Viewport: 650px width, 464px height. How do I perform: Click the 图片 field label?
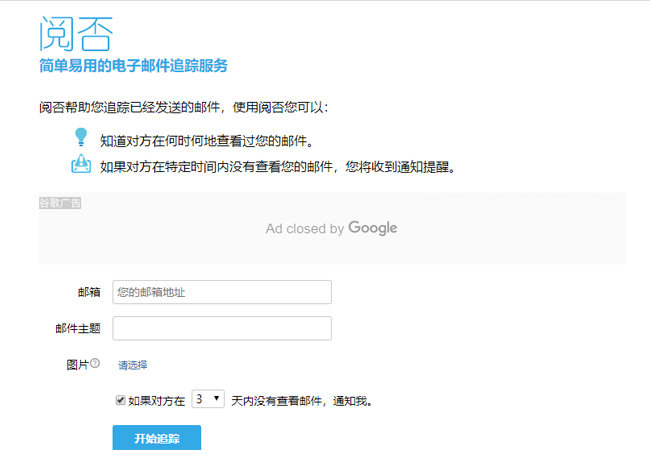tap(76, 364)
